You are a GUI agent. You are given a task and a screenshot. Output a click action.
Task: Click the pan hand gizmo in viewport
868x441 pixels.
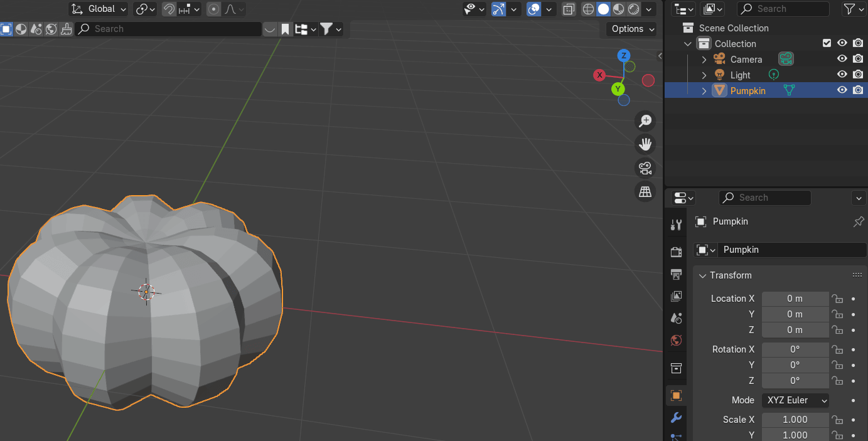point(645,144)
